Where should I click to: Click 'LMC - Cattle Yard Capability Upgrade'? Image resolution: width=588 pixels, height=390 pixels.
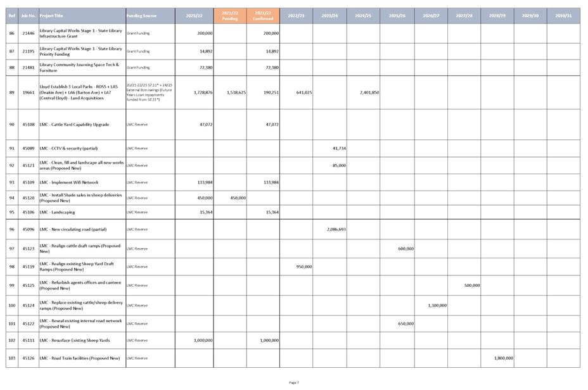click(74, 124)
